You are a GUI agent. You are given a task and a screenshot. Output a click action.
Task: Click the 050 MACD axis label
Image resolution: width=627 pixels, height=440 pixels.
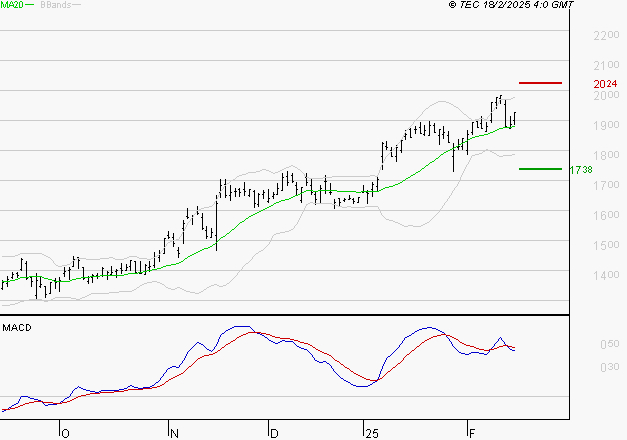[610, 344]
